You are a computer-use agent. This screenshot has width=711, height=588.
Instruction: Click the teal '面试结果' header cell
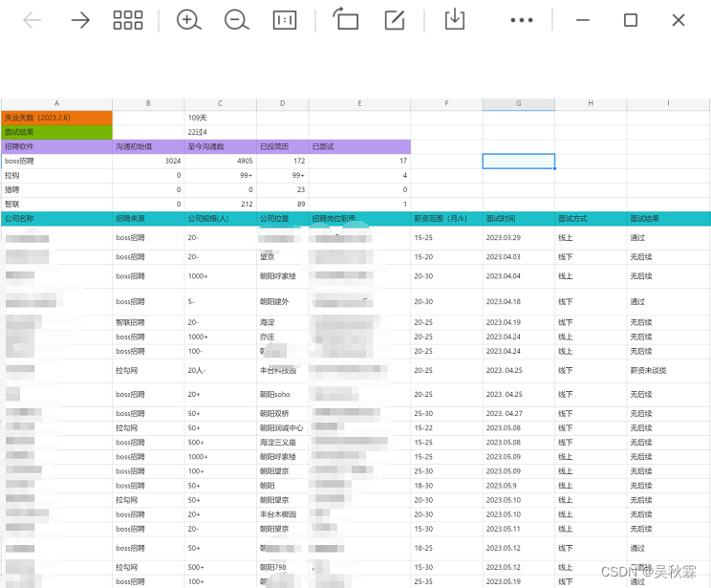click(668, 219)
